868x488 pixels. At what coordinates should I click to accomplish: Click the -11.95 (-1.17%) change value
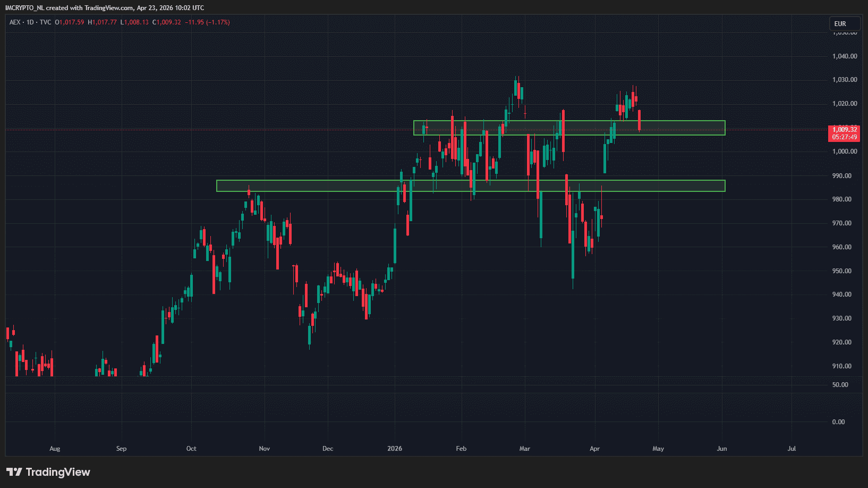(x=207, y=22)
